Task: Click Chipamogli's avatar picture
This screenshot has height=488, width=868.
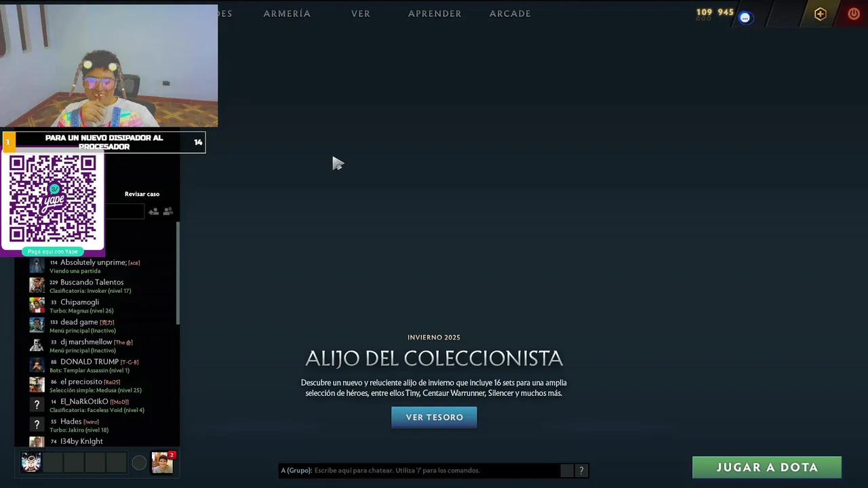Action: pyautogui.click(x=37, y=305)
